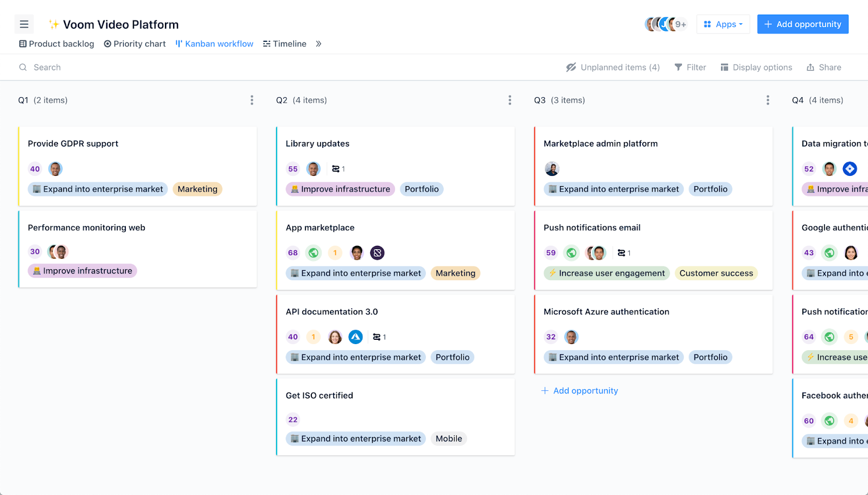Click the Microsoft Azure authentication card title
The width and height of the screenshot is (868, 495).
[x=607, y=312]
